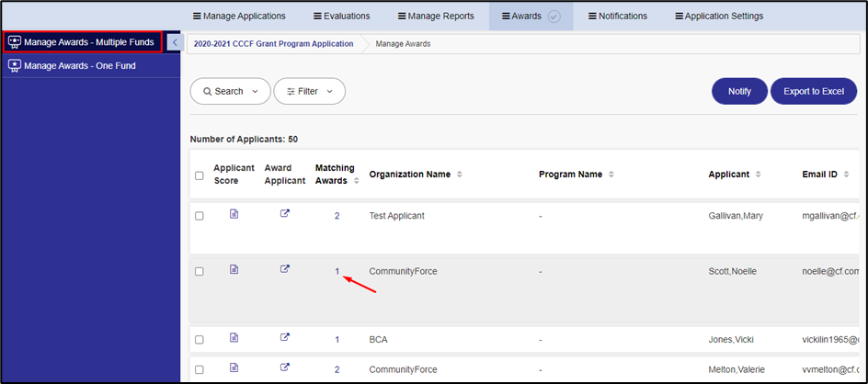
Task: Open matching awards count 1 for BCA
Action: click(337, 340)
